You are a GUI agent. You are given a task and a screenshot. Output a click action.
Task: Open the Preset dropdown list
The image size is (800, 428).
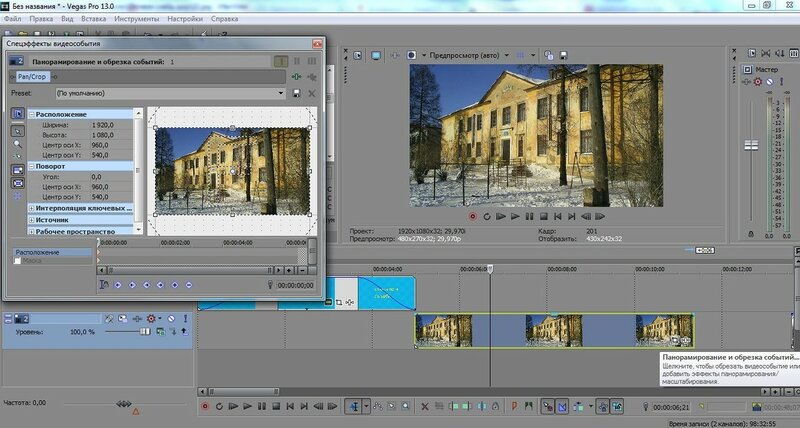click(x=280, y=93)
